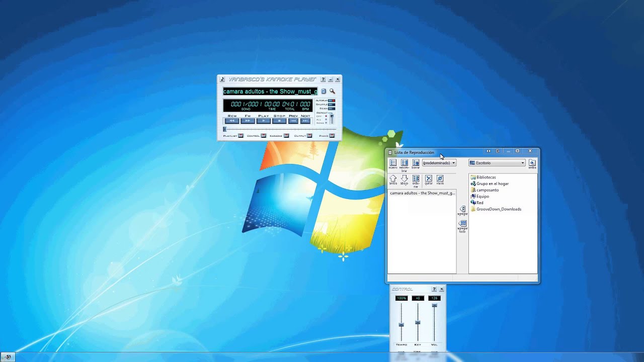Sort the playlist with 'ordenar' icon
Screen dimensions: 644x362
[x=416, y=178]
